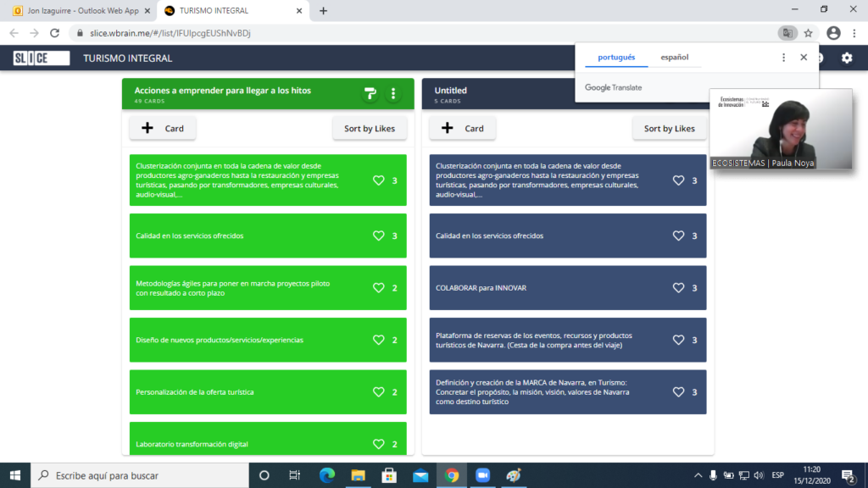This screenshot has height=488, width=868.
Task: Select the 'español' tab in Google Translate
Action: (675, 58)
